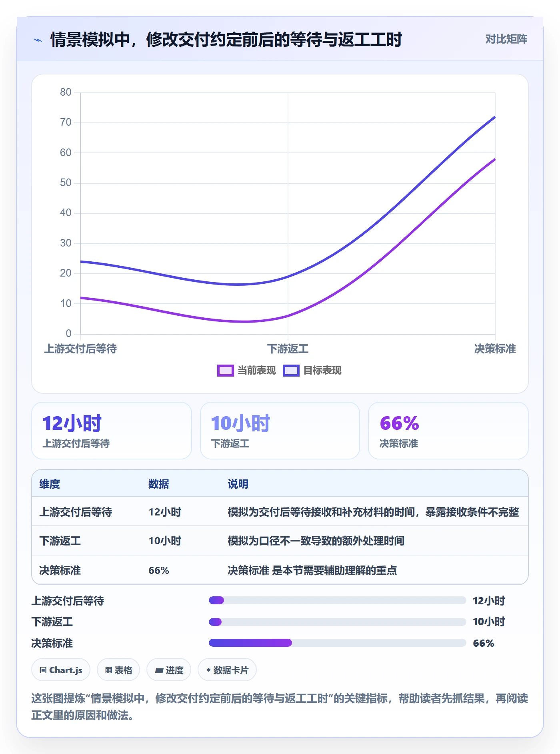The image size is (560, 754).
Task: Select the Chart.js tag chip
Action: pos(61,670)
